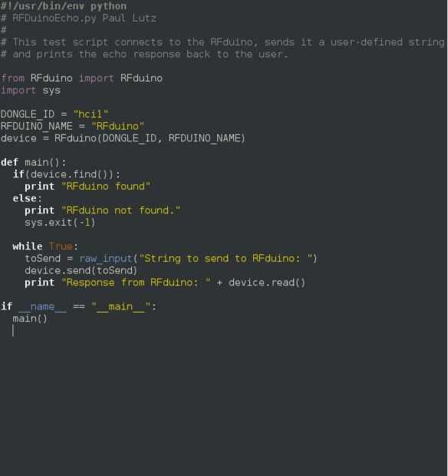
Task: Click the 'while True:' loop line
Action: tap(45, 246)
